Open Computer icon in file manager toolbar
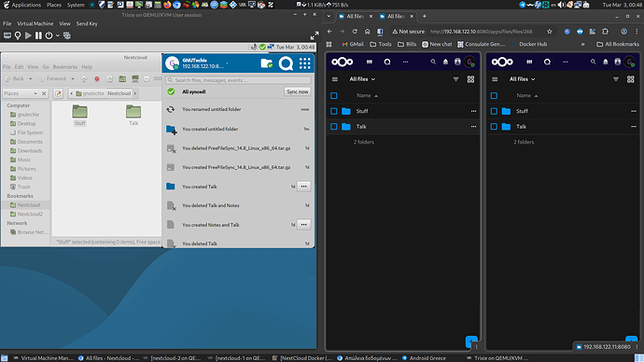This screenshot has height=362, width=644. point(135,78)
